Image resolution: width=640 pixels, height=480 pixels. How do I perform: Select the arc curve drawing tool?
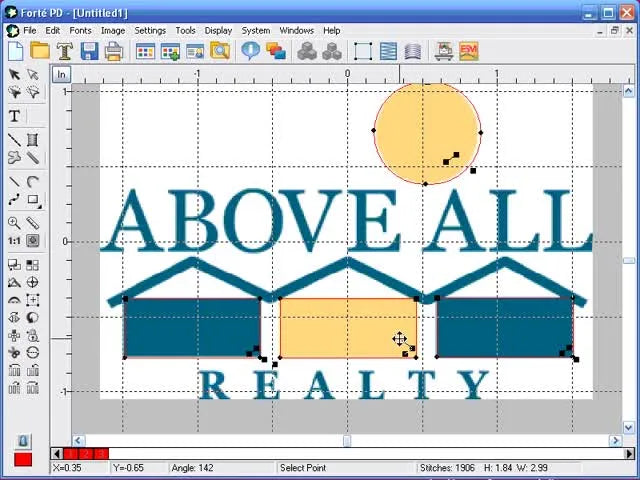(33, 181)
